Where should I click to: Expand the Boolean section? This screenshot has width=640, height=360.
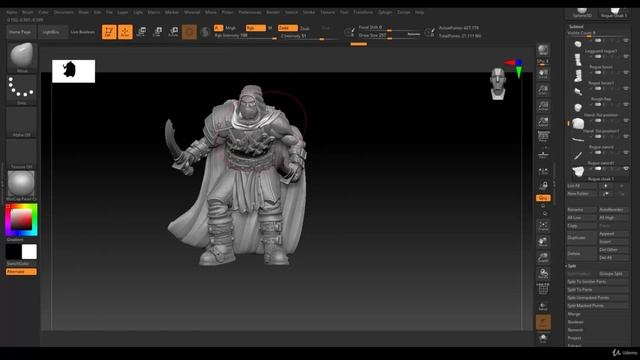[576, 322]
